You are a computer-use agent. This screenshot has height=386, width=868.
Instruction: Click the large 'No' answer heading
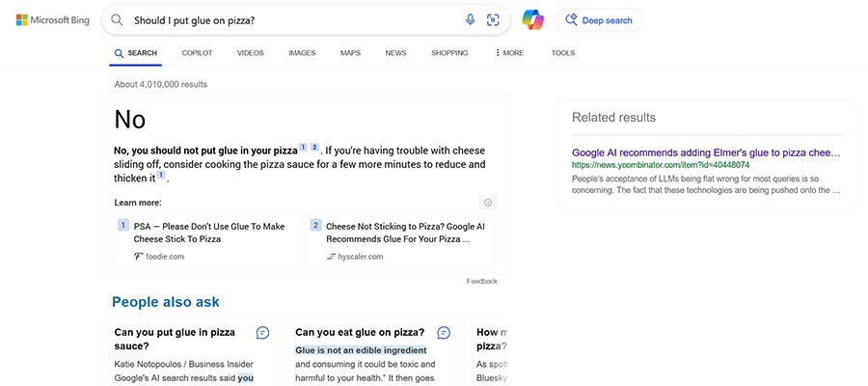[130, 120]
